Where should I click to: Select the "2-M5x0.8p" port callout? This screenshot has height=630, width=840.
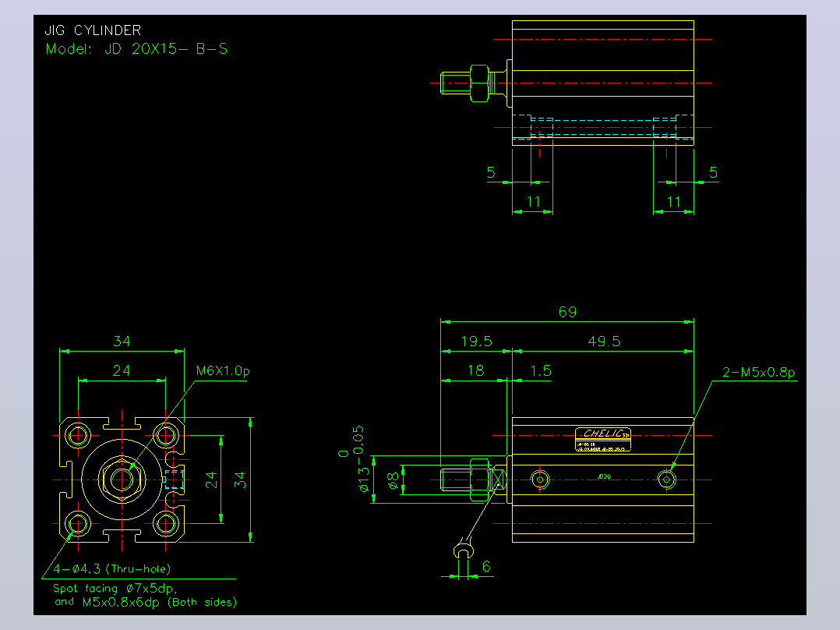click(x=759, y=372)
